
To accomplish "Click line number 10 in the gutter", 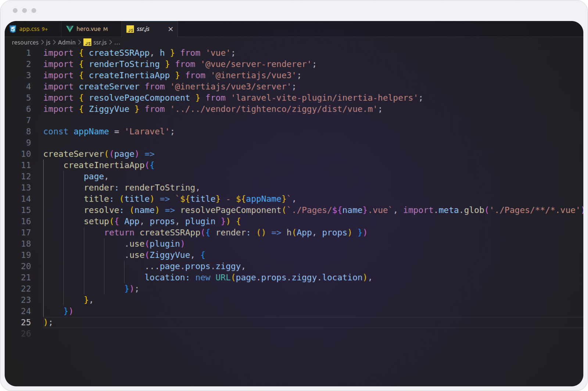I will (x=26, y=154).
